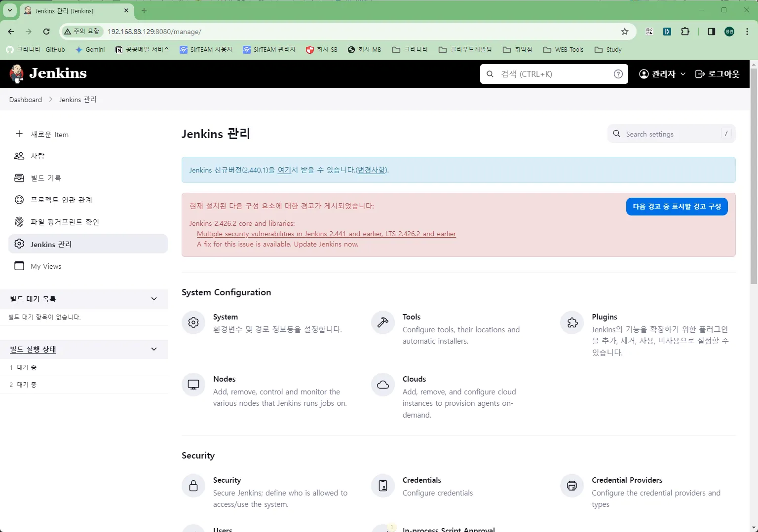Open the Clouds icon
The height and width of the screenshot is (532, 758).
click(x=383, y=385)
